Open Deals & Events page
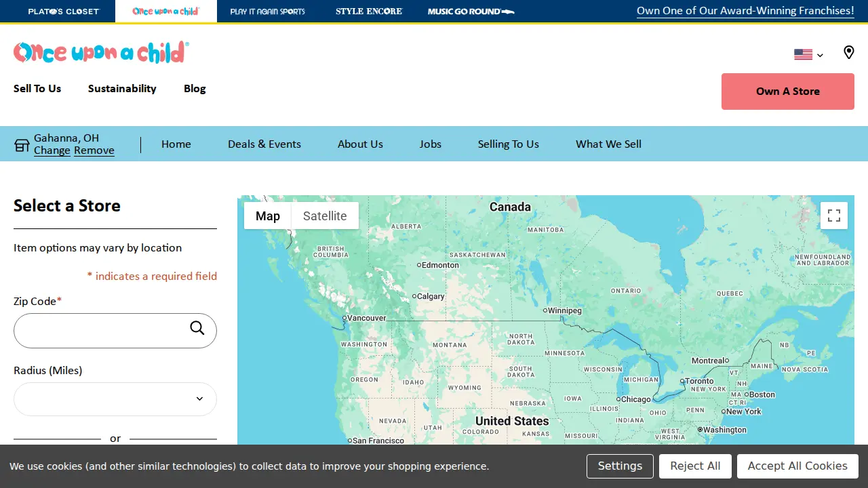The image size is (868, 488). click(x=264, y=144)
